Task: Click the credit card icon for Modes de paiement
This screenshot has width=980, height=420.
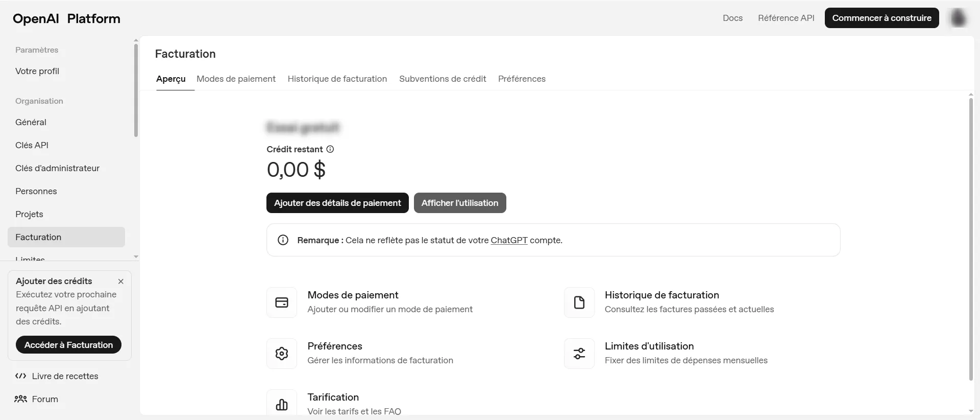Action: pos(282,302)
